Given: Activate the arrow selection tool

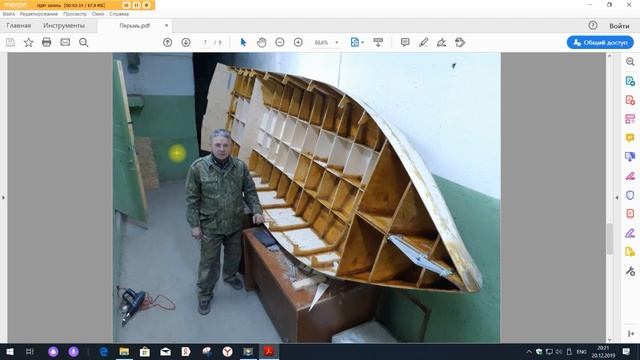Looking at the screenshot, I should [243, 42].
